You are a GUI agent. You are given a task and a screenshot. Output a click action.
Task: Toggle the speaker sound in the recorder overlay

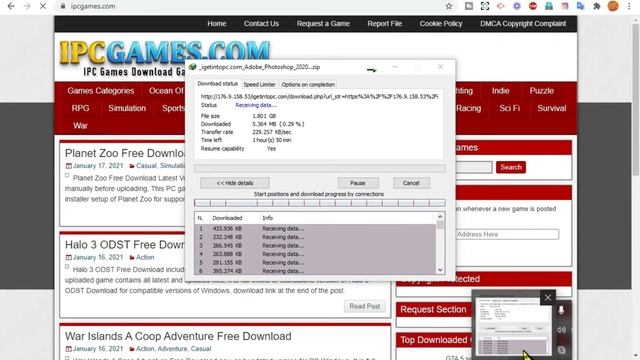[x=561, y=330]
